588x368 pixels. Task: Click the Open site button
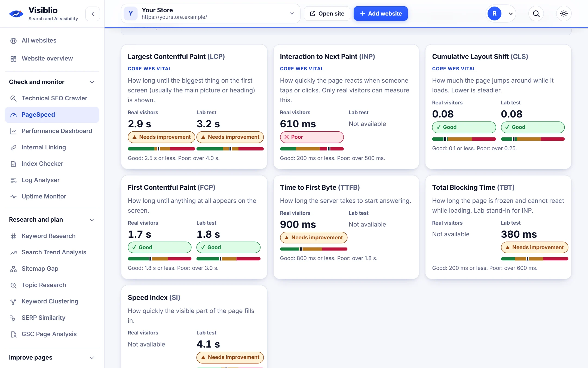pos(327,14)
